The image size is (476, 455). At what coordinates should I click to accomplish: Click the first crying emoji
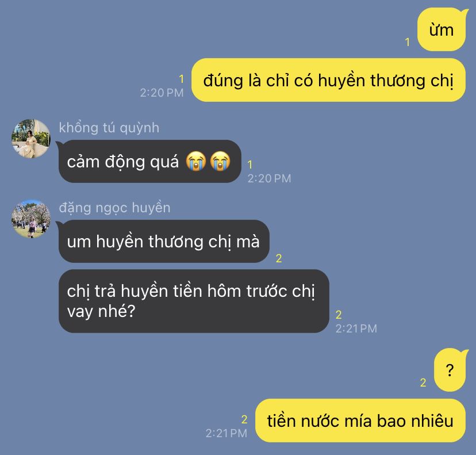[x=196, y=161]
